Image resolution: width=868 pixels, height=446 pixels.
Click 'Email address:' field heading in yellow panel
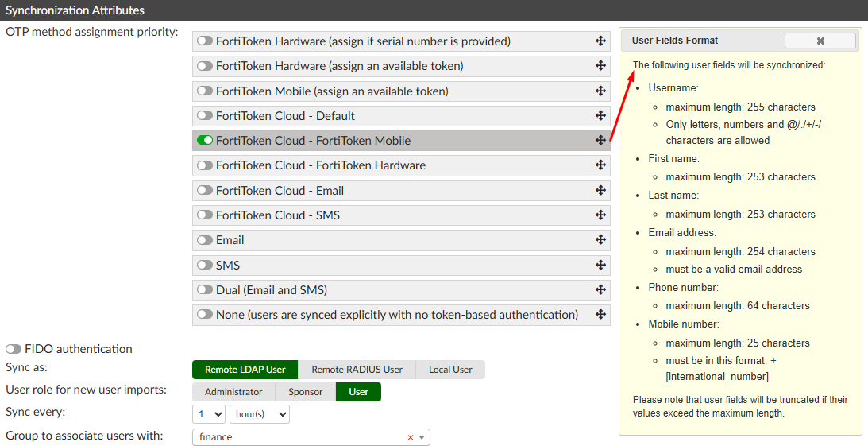tap(682, 233)
